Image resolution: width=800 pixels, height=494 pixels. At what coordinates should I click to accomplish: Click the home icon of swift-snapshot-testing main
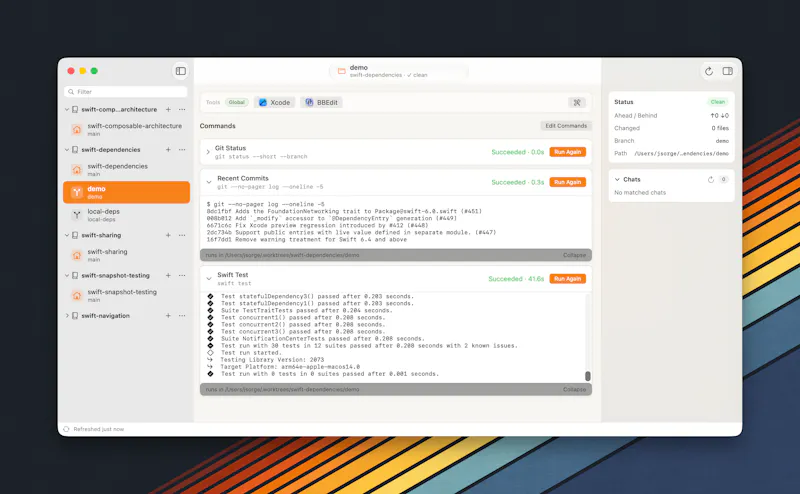point(77,295)
